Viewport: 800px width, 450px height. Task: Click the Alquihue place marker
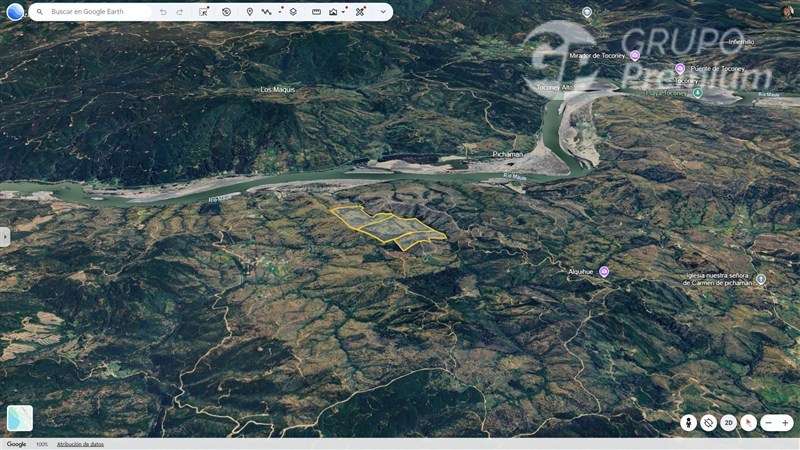coord(604,271)
